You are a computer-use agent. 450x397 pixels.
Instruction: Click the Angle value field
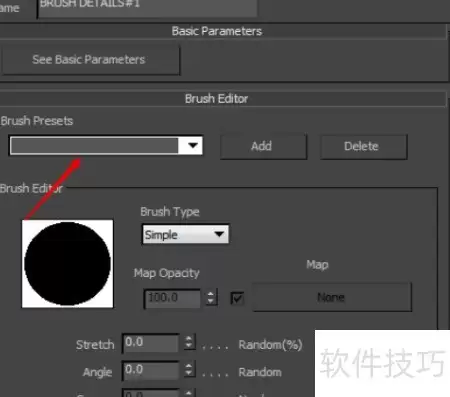(151, 370)
